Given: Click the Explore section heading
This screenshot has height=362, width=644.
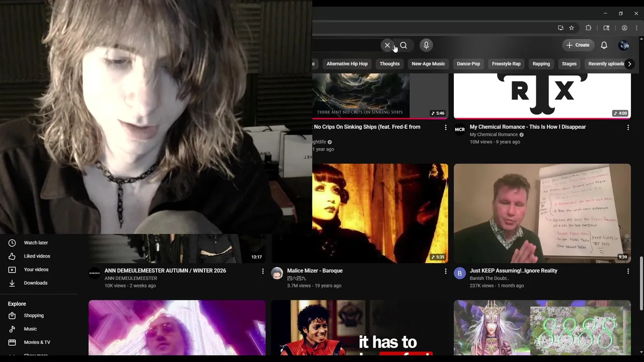Looking at the screenshot, I should [17, 304].
